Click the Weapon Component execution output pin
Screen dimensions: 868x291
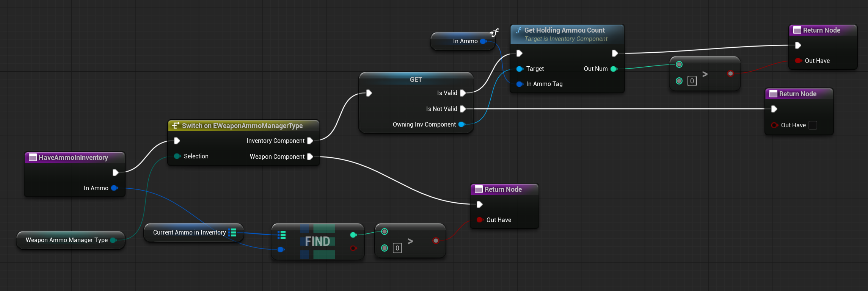click(310, 157)
